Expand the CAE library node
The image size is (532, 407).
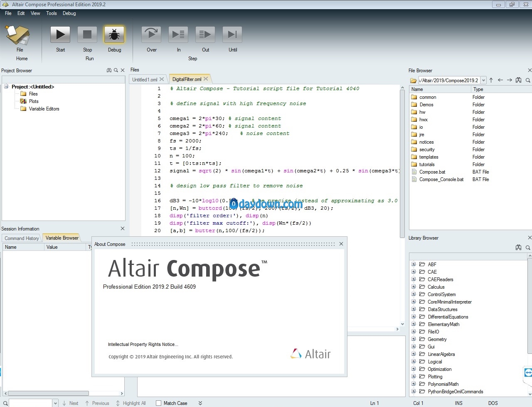[413, 272]
